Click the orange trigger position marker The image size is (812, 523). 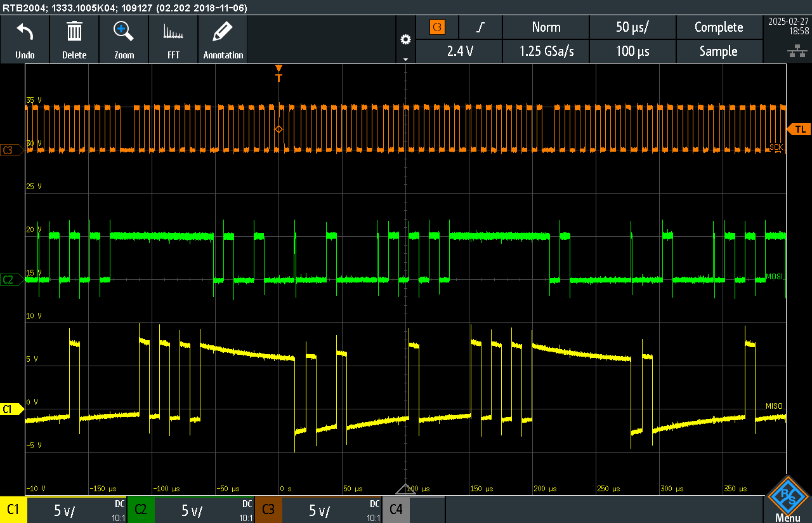pos(278,70)
